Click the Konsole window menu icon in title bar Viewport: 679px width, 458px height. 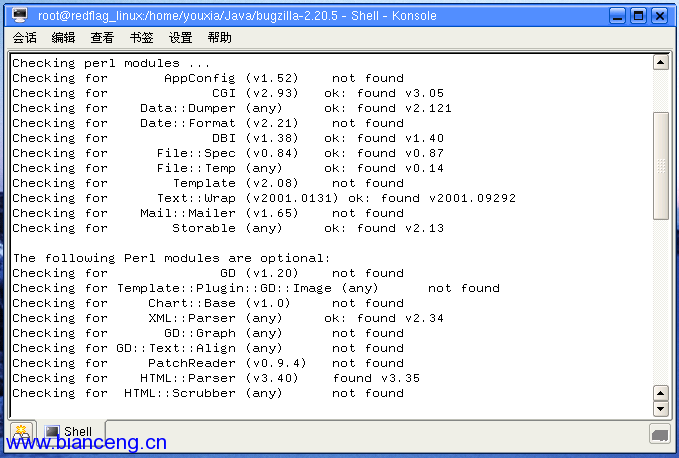[x=19, y=16]
